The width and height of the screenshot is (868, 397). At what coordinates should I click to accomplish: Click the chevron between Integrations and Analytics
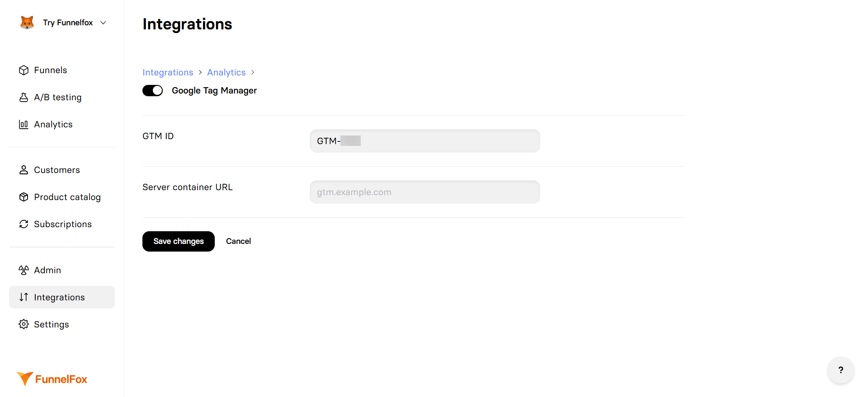[x=199, y=72]
